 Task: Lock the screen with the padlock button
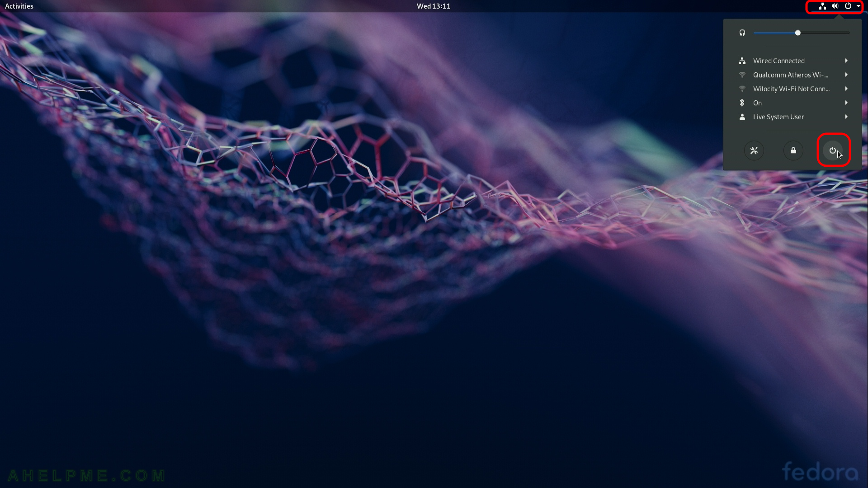tap(793, 151)
